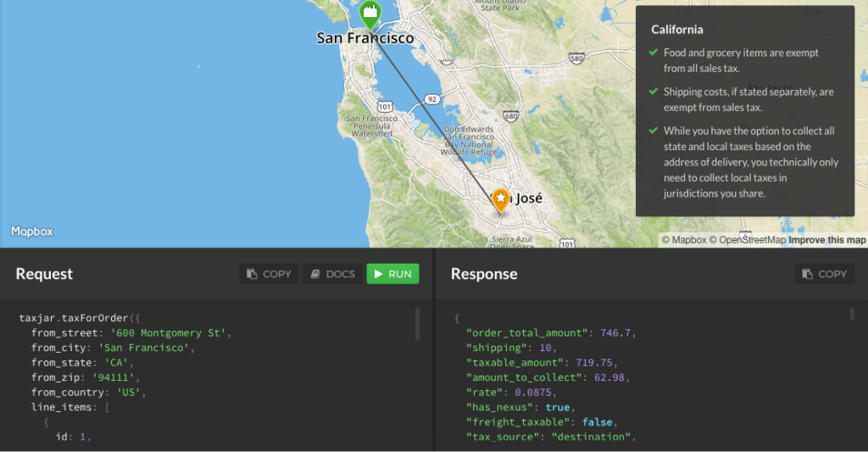This screenshot has width=868, height=452.
Task: Click the copy icon in the Request COPY button
Action: click(x=252, y=274)
